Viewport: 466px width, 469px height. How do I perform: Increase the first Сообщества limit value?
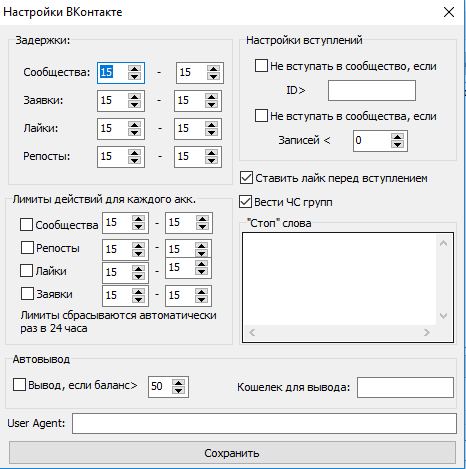(x=138, y=219)
